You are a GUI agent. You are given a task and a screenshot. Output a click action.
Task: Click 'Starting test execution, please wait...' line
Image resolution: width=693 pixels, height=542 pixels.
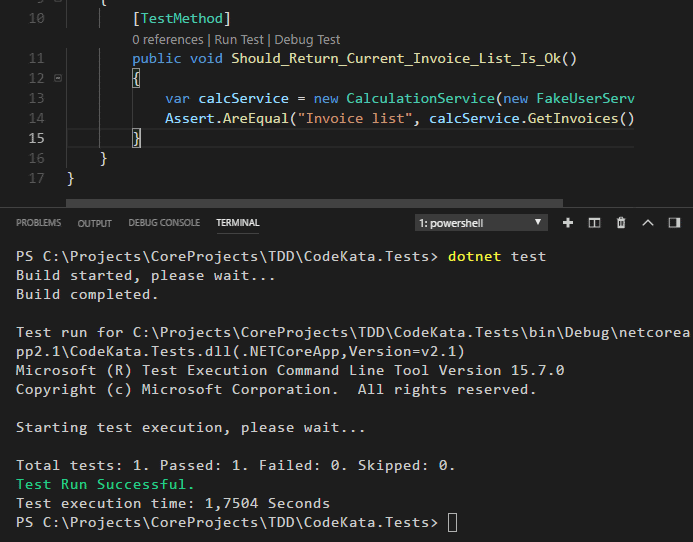click(191, 427)
